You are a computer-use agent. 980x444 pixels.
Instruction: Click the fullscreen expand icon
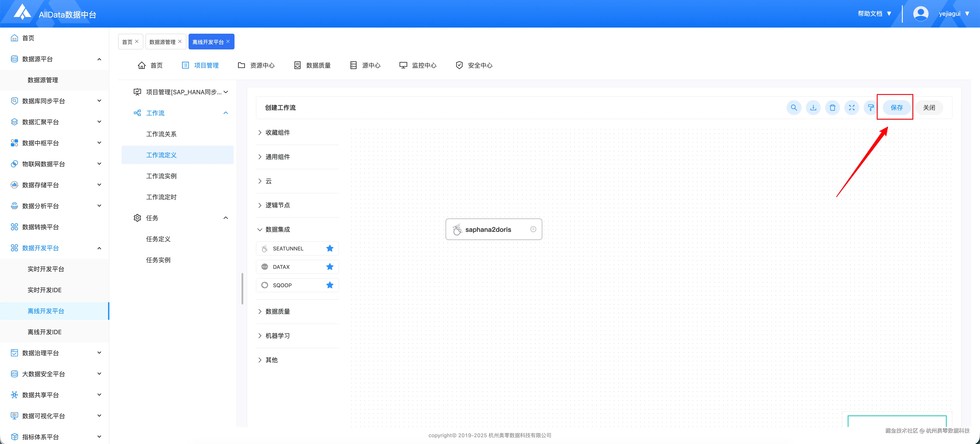click(x=851, y=108)
